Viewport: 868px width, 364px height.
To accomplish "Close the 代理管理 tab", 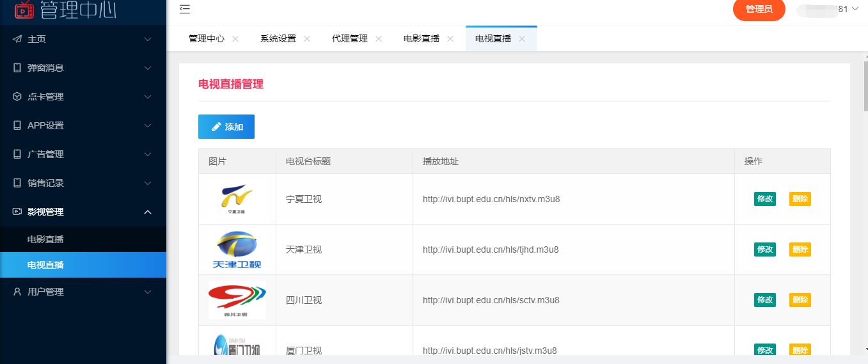I will point(379,39).
